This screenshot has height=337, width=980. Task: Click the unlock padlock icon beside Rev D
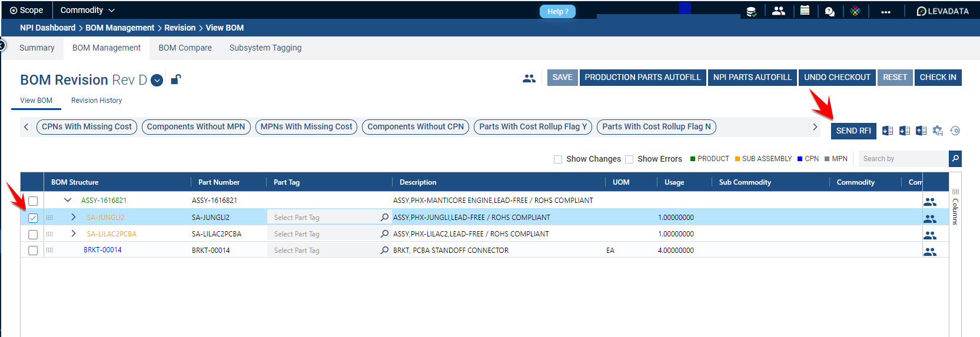point(175,79)
